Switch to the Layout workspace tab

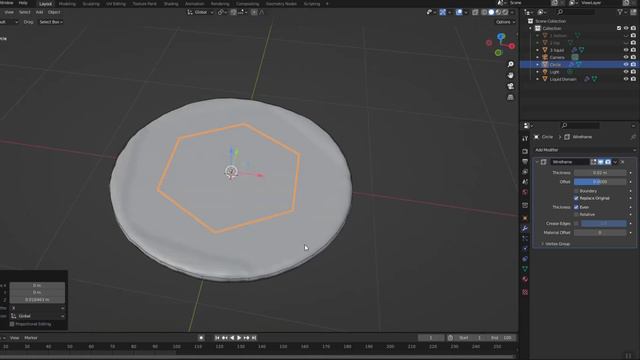point(45,4)
